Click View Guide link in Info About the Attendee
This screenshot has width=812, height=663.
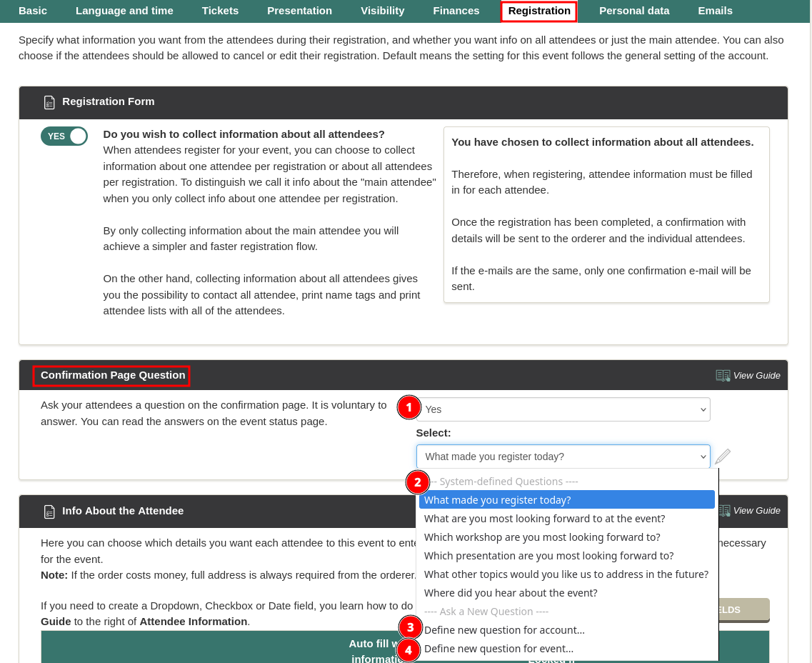(756, 511)
